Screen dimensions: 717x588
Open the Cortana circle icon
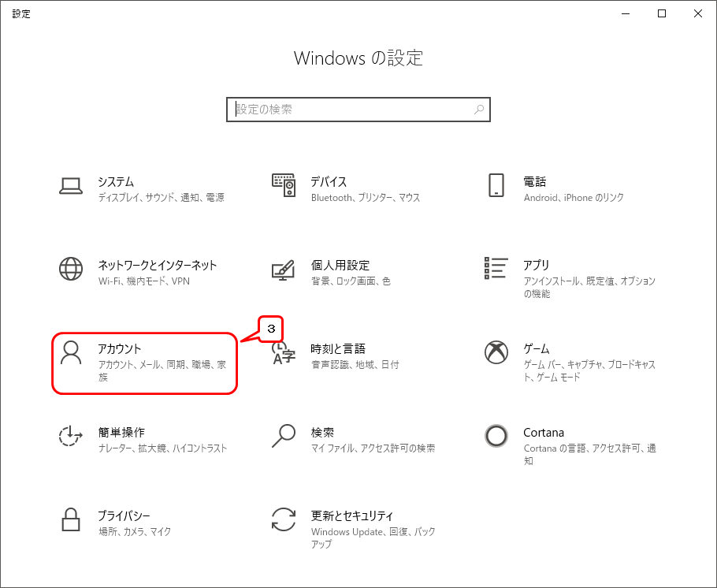496,436
